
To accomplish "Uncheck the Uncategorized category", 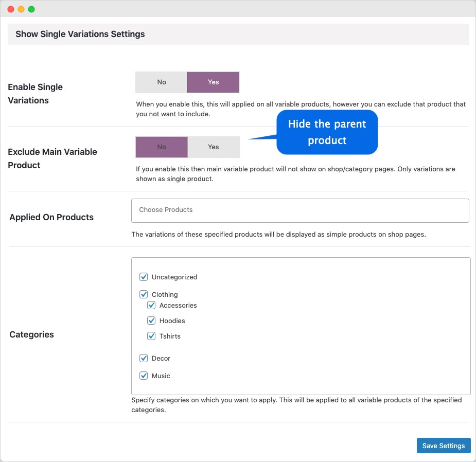I will 144,277.
